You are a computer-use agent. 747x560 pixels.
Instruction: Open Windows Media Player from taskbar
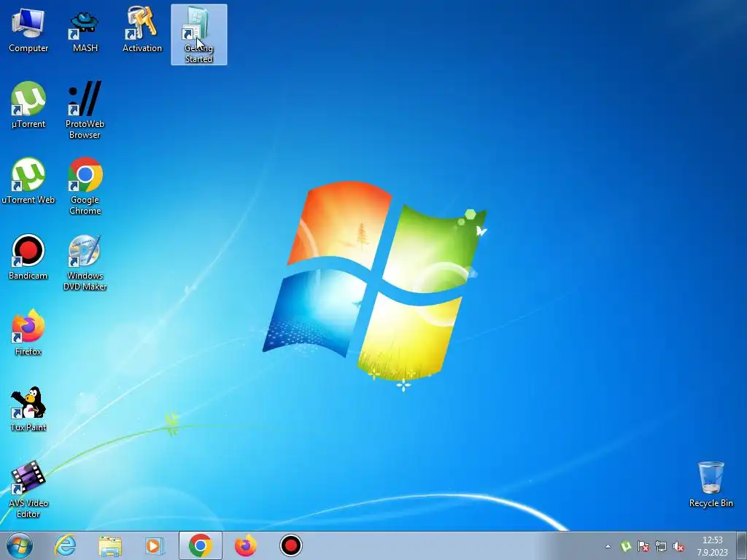[x=155, y=545]
